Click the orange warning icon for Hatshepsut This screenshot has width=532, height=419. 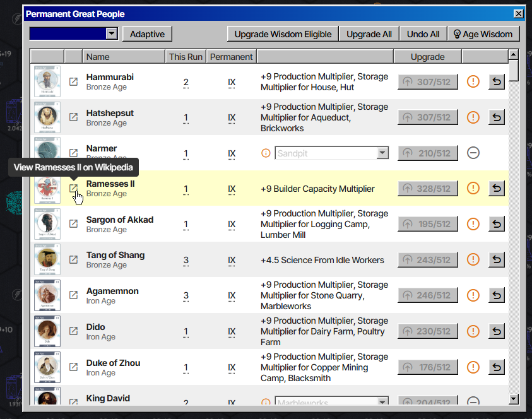(473, 117)
